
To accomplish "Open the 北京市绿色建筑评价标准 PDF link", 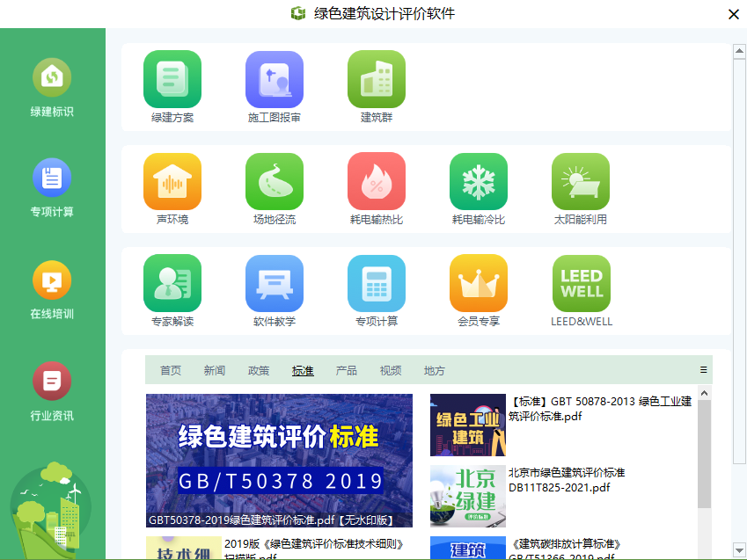I will (x=567, y=480).
